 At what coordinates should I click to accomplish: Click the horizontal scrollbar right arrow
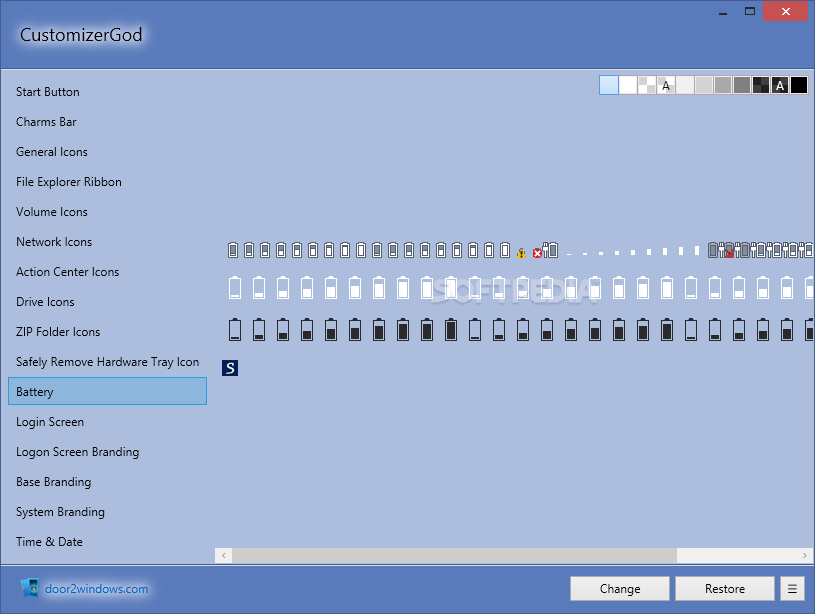click(x=805, y=555)
